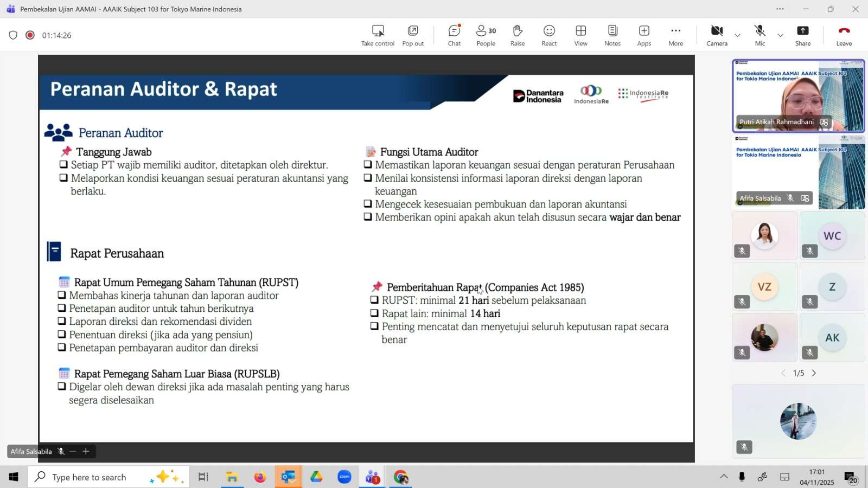Unmute the Mic

759,35
